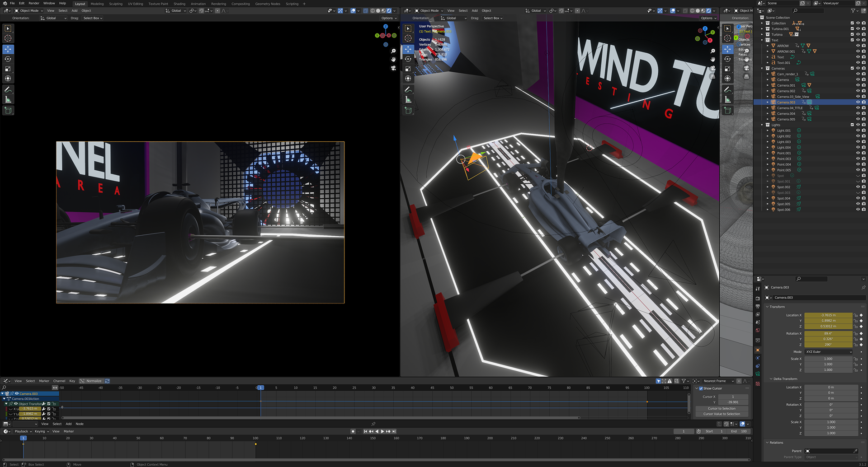Select the Rotate tool in middle viewport

(x=408, y=59)
